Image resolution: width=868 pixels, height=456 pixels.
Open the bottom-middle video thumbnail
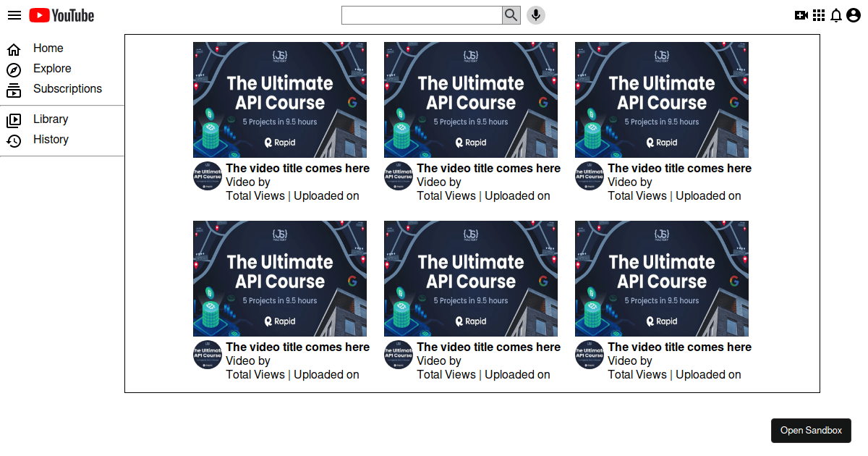tap(471, 279)
